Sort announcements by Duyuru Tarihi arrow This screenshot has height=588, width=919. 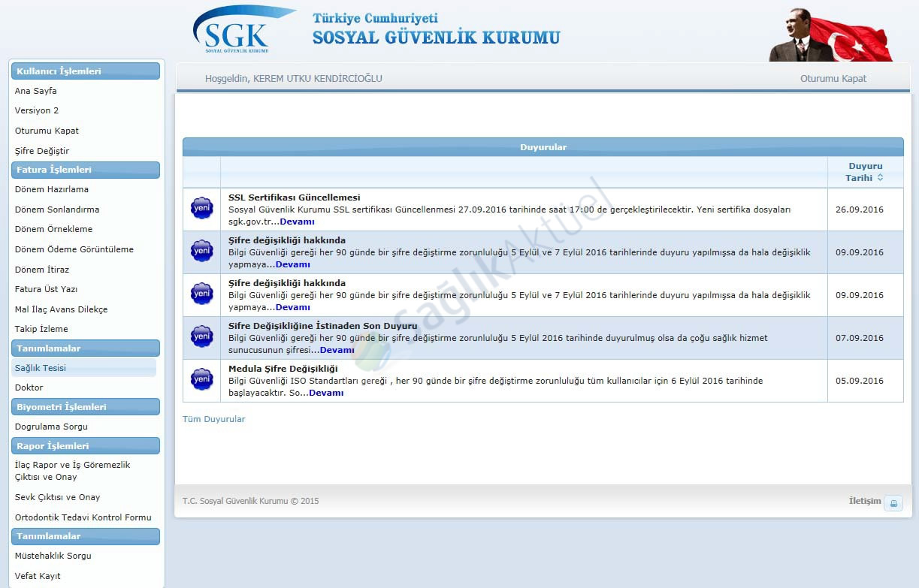[880, 178]
